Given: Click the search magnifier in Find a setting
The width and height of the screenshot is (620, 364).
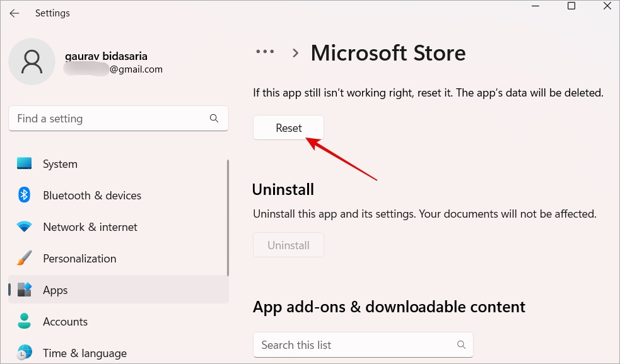Looking at the screenshot, I should (x=214, y=119).
